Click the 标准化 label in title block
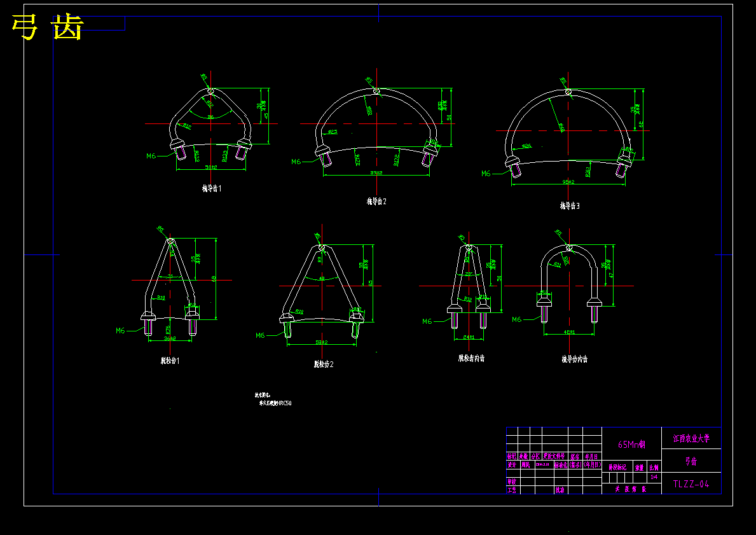Image resolution: width=756 pixels, height=535 pixels. coord(560,465)
